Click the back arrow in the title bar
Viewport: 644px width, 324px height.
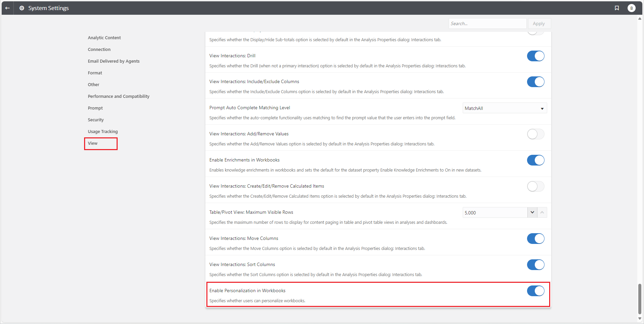pyautogui.click(x=7, y=8)
